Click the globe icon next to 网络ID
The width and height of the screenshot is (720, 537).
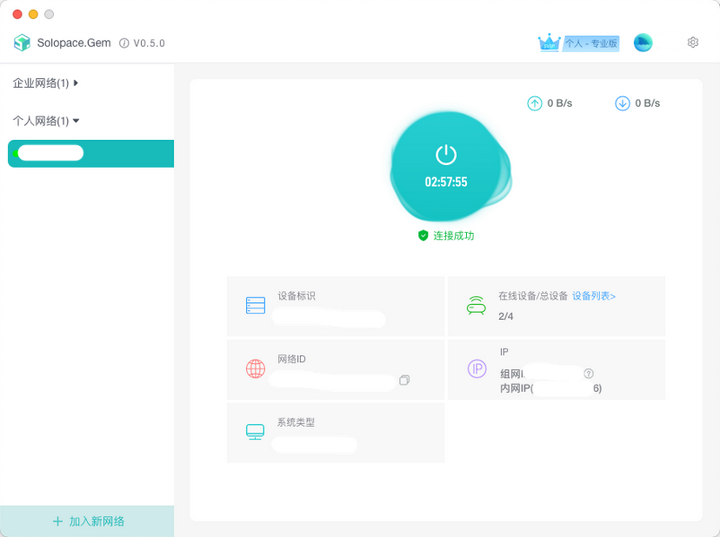click(x=255, y=368)
